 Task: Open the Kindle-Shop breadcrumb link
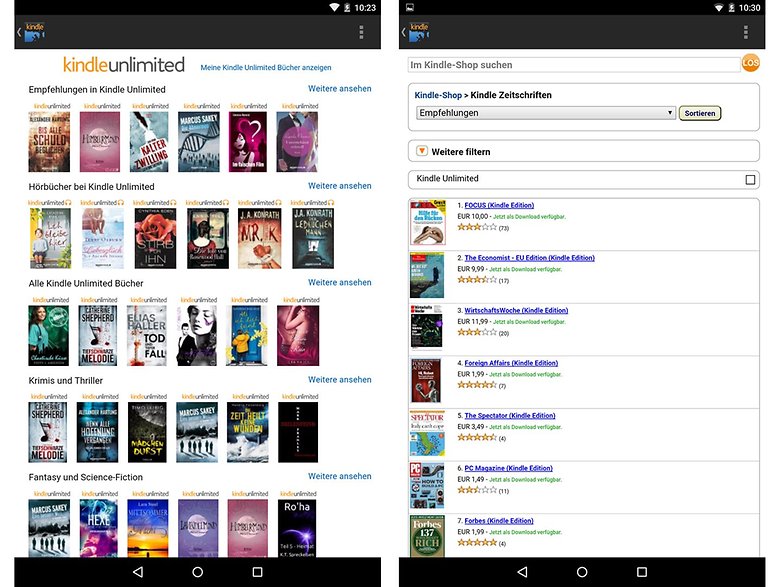(438, 95)
